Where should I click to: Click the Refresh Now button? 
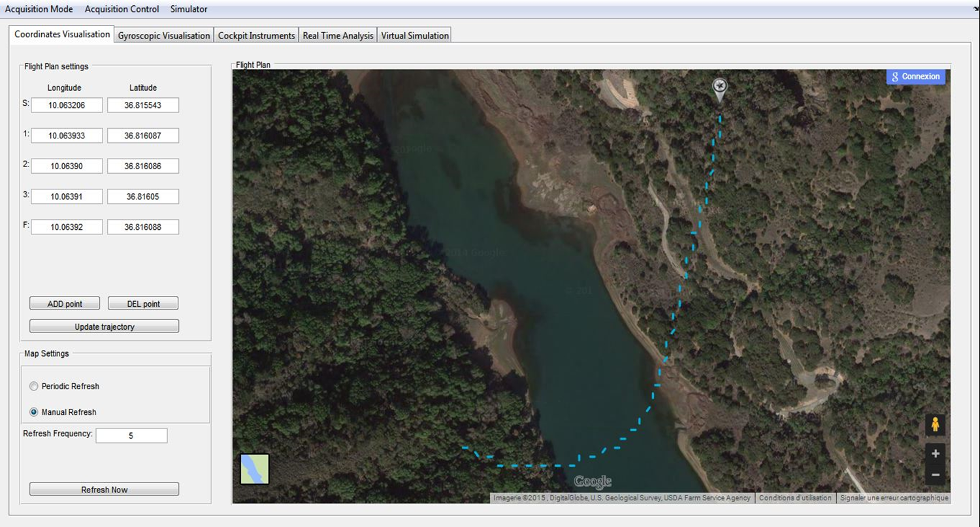pos(104,489)
